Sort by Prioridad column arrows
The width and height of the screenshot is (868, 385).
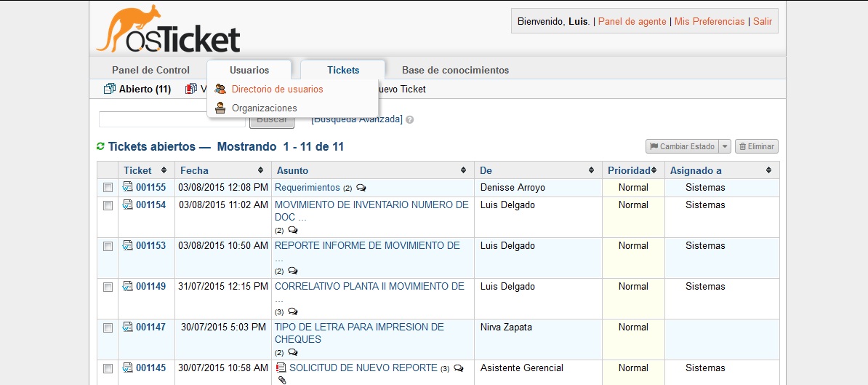[654, 170]
